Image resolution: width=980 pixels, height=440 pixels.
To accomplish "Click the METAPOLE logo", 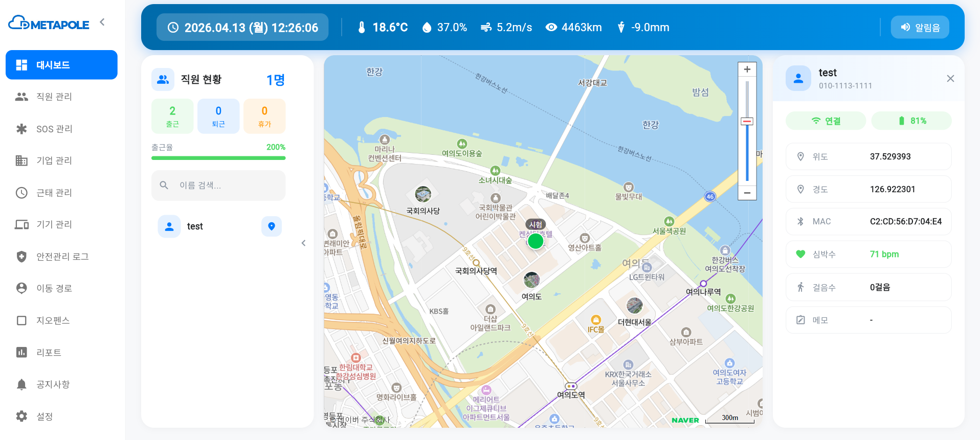I will (49, 23).
